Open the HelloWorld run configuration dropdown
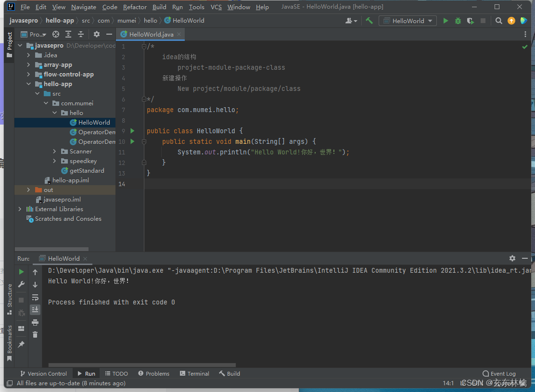Viewport: 535px width, 392px height. click(408, 21)
